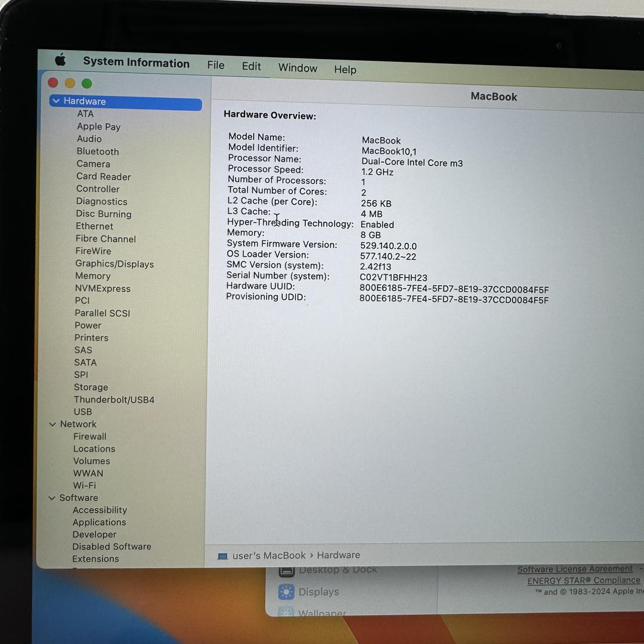Zoom the System Information window with green button
Viewport: 644px width, 644px height.
pyautogui.click(x=86, y=84)
